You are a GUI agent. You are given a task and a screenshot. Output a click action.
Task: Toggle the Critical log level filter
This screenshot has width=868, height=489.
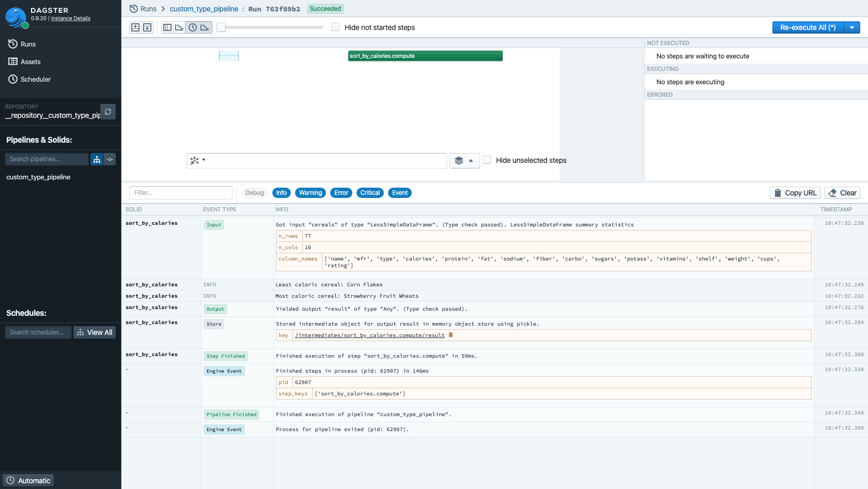pyautogui.click(x=370, y=193)
